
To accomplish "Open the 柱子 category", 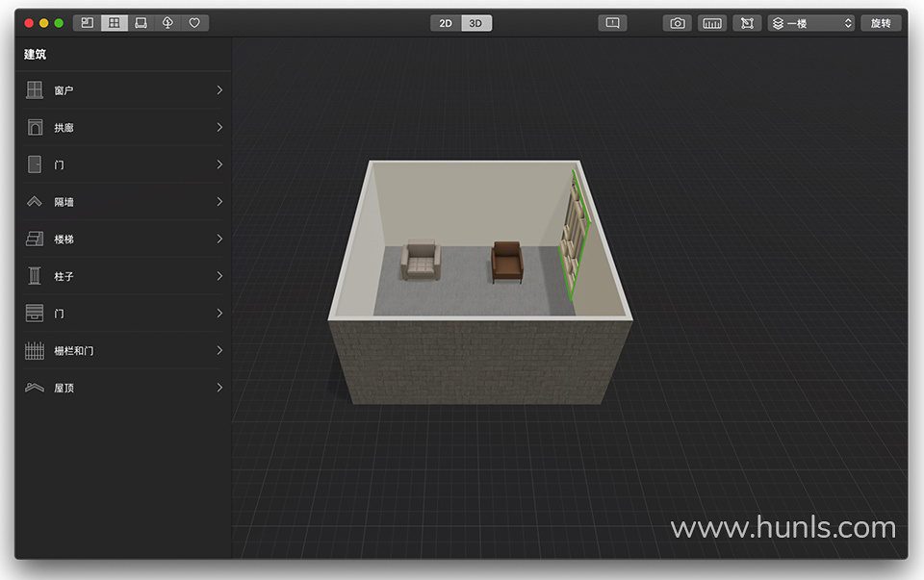I will [123, 276].
